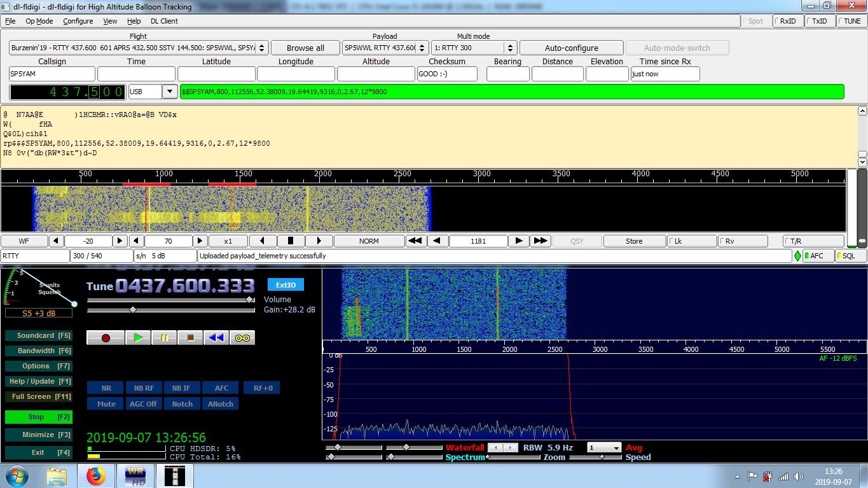Click the left arrow next to the 70 range value
868x488 pixels.
[x=136, y=241]
